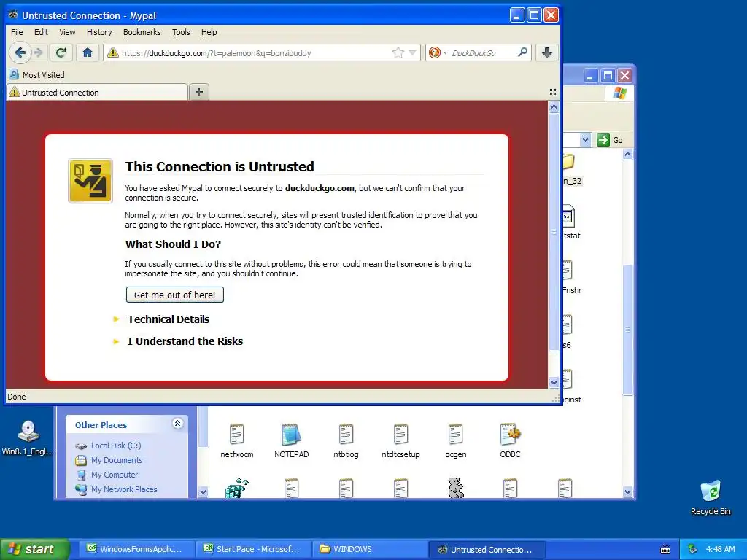The height and width of the screenshot is (560, 747).
Task: Click Explorer file list scroll-down arrow
Action: click(628, 492)
